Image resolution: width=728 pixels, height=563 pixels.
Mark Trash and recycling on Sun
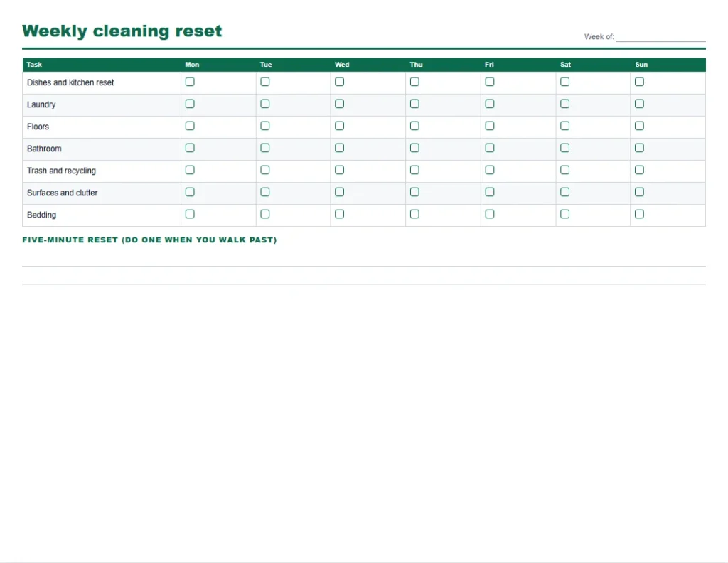(x=639, y=170)
